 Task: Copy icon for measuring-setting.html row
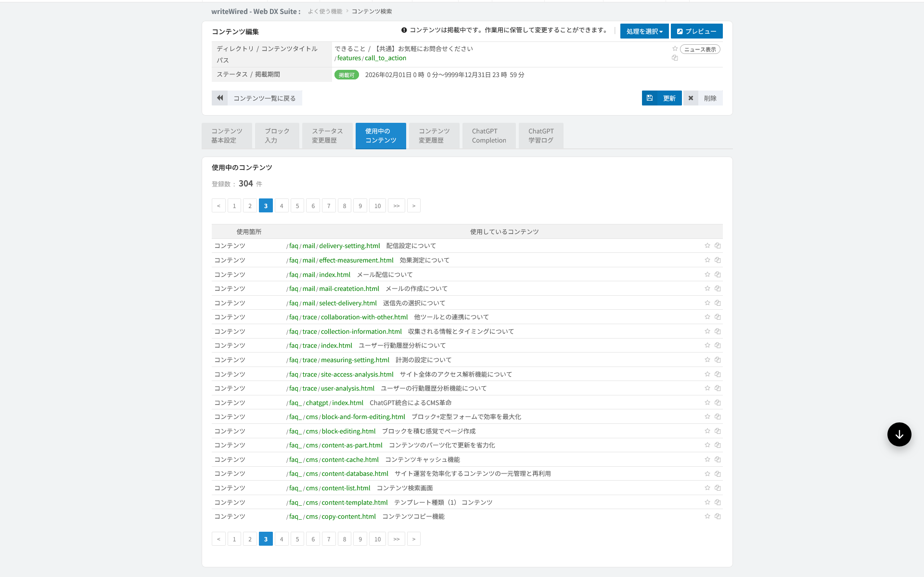[718, 360]
